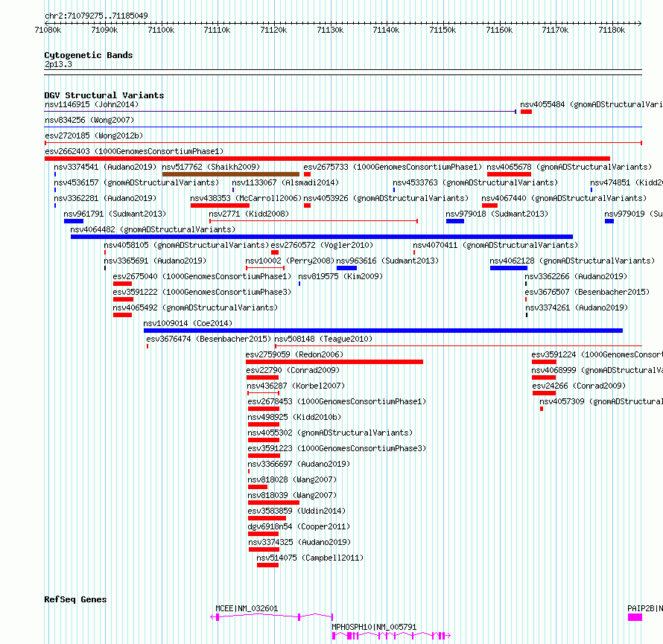Open the nsv4055484 gnomAD variant label
663x644 pixels.
pos(591,104)
